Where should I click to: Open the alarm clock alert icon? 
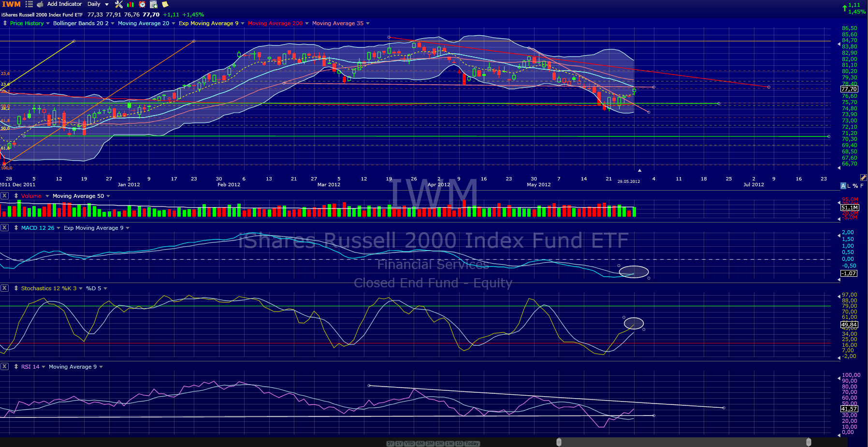(x=142, y=4)
